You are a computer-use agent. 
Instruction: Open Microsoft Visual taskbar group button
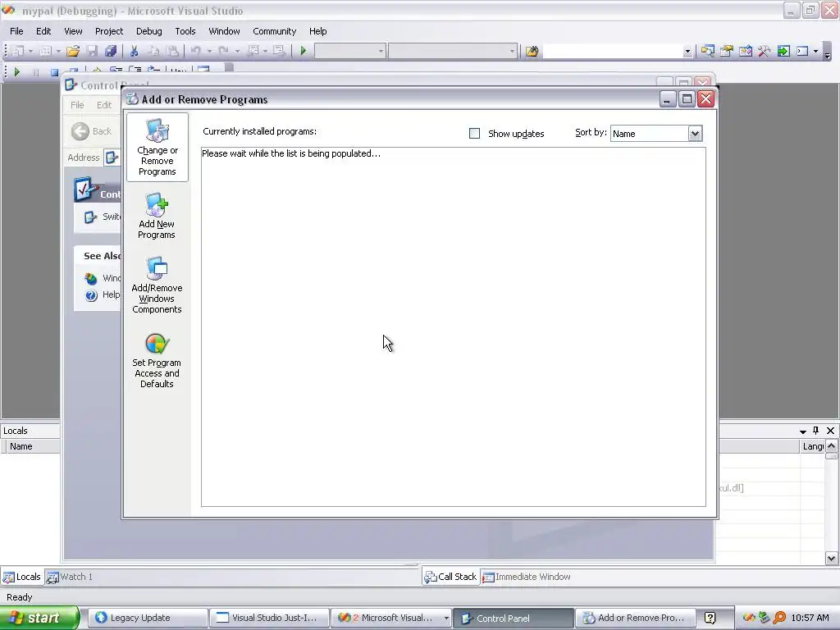pos(391,618)
